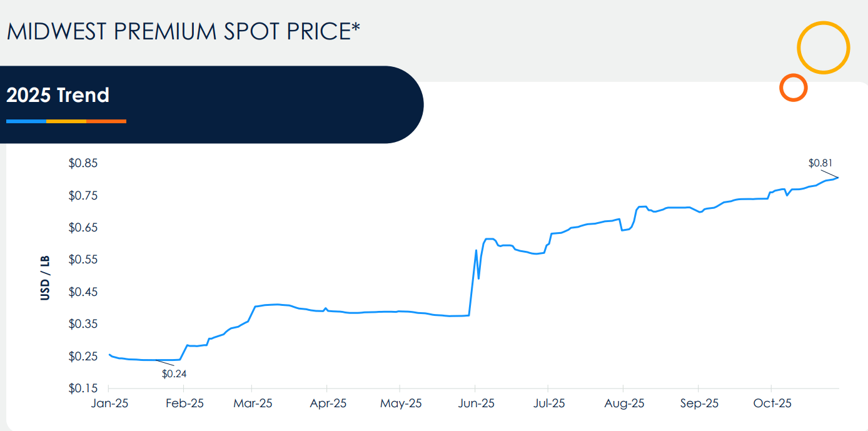
Task: Click the Mar-25 x-axis label
Action: (253, 403)
